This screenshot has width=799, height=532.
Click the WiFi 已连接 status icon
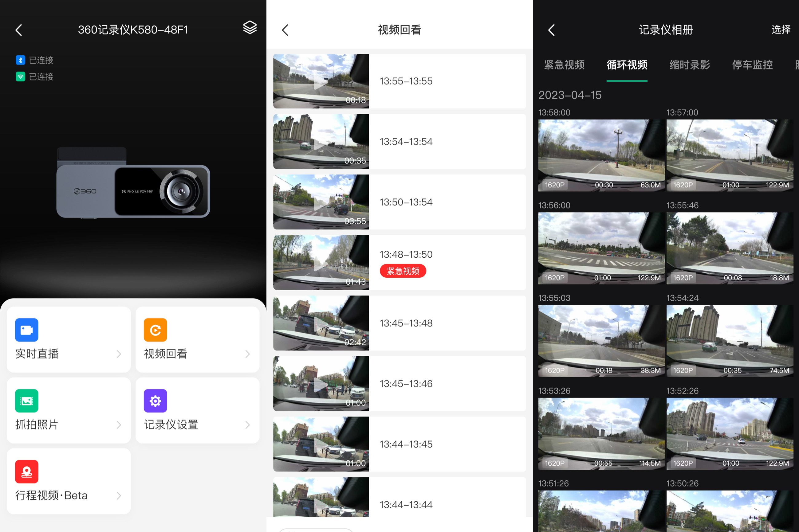pyautogui.click(x=20, y=76)
